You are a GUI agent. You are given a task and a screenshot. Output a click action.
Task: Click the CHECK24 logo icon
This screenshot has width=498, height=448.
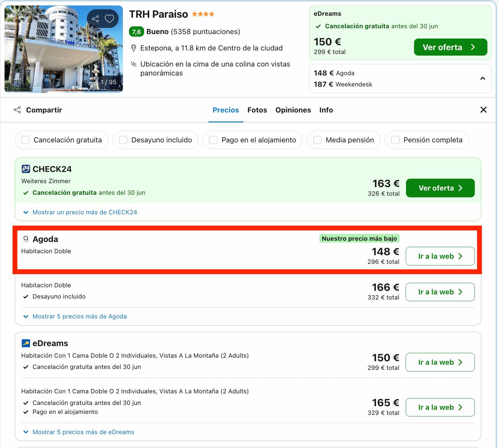26,169
